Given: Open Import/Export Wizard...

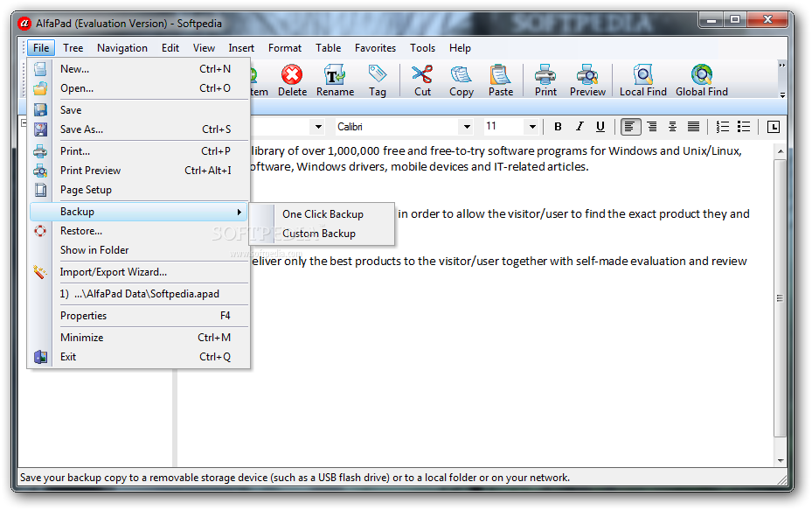Looking at the screenshot, I should [x=139, y=271].
